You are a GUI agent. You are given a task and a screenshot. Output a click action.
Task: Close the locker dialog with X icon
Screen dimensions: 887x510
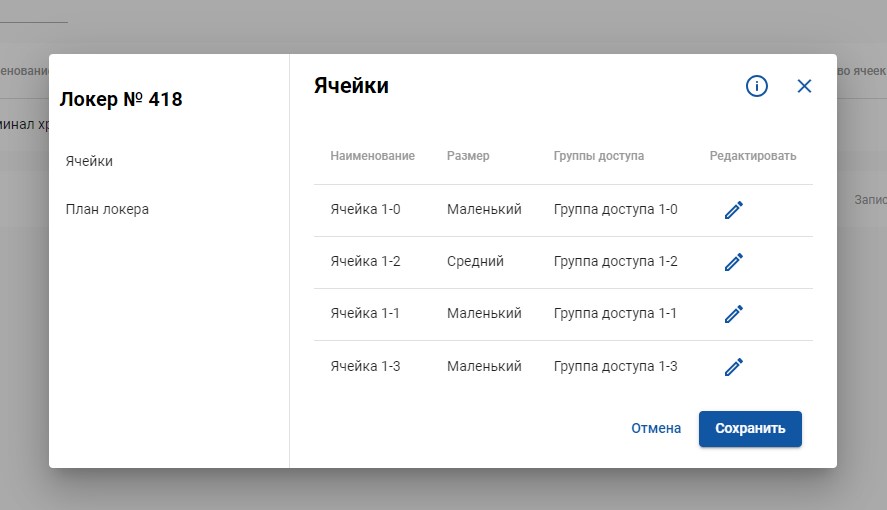(x=804, y=86)
